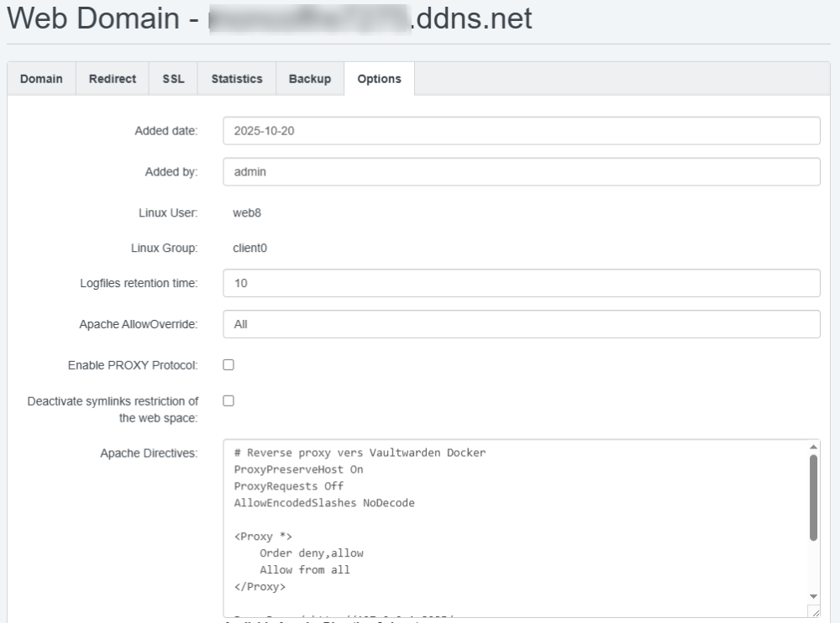
Task: Place cursor on AllowEncodedSlashes NoDecode line
Action: pyautogui.click(x=324, y=504)
